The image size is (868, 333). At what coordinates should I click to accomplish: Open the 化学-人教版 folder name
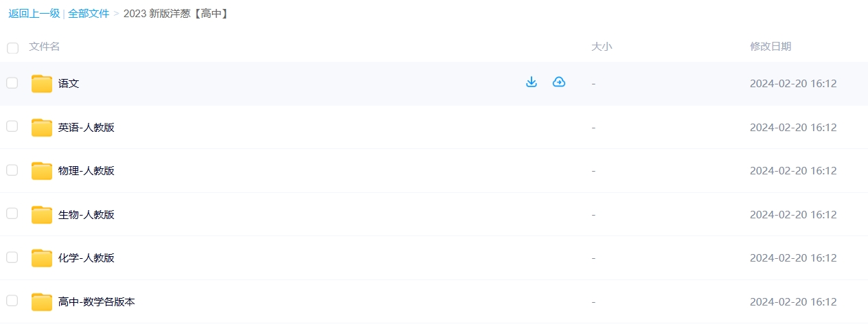pyautogui.click(x=87, y=258)
